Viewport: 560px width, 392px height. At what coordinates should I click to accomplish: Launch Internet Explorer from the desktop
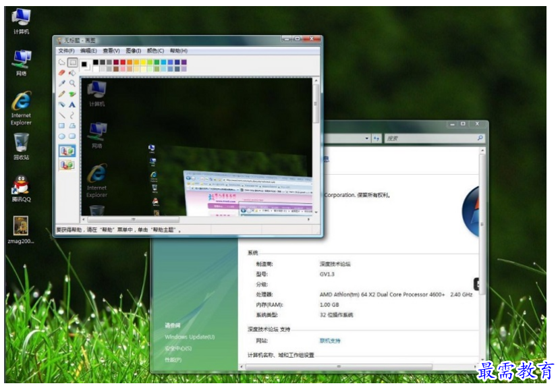point(21,108)
